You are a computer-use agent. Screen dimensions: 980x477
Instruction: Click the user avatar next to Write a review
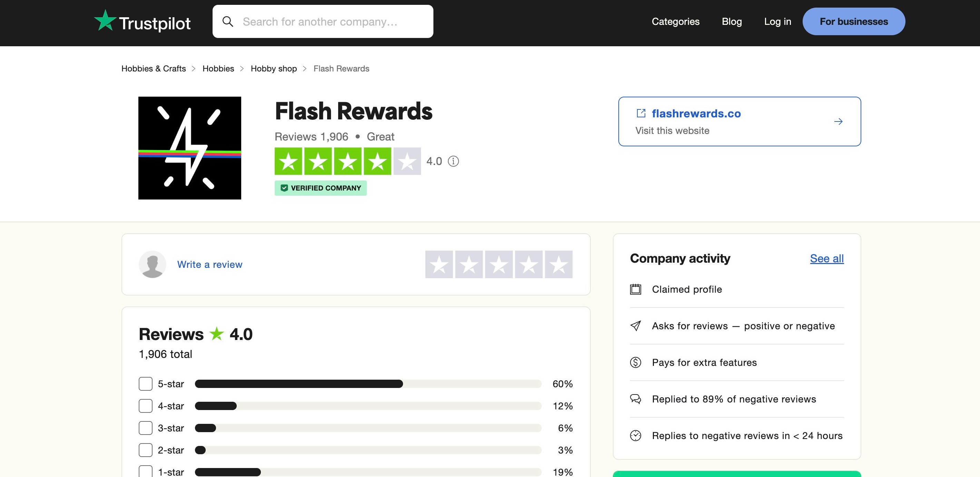click(x=152, y=264)
